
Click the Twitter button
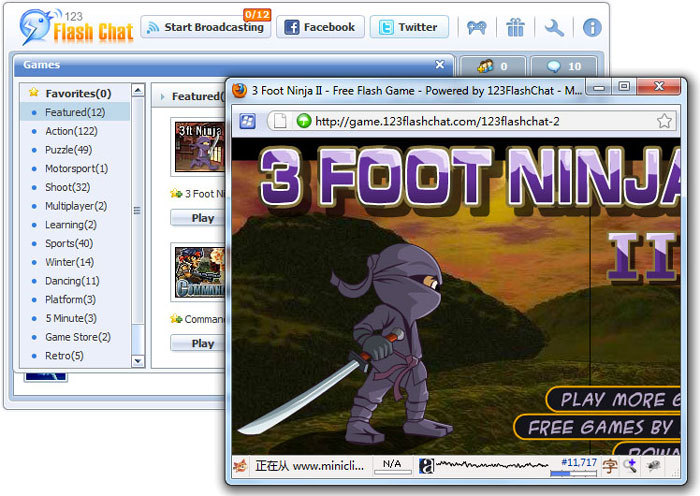tap(409, 27)
